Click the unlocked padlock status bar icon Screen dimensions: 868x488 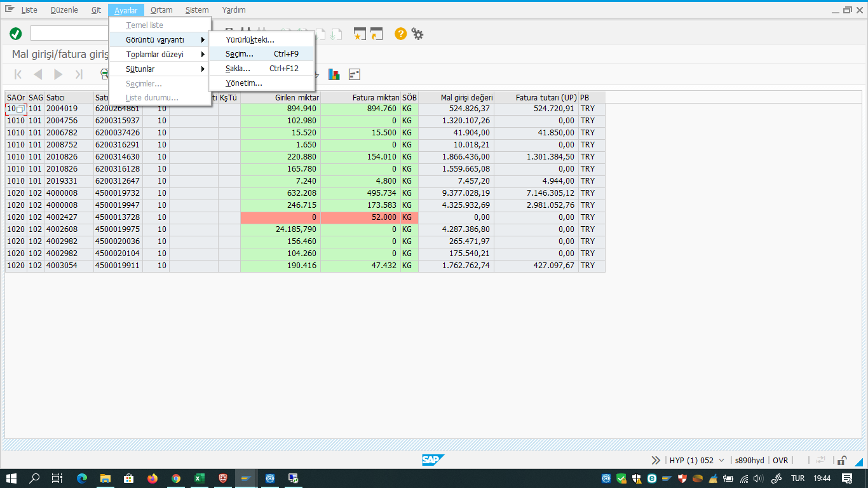(842, 460)
